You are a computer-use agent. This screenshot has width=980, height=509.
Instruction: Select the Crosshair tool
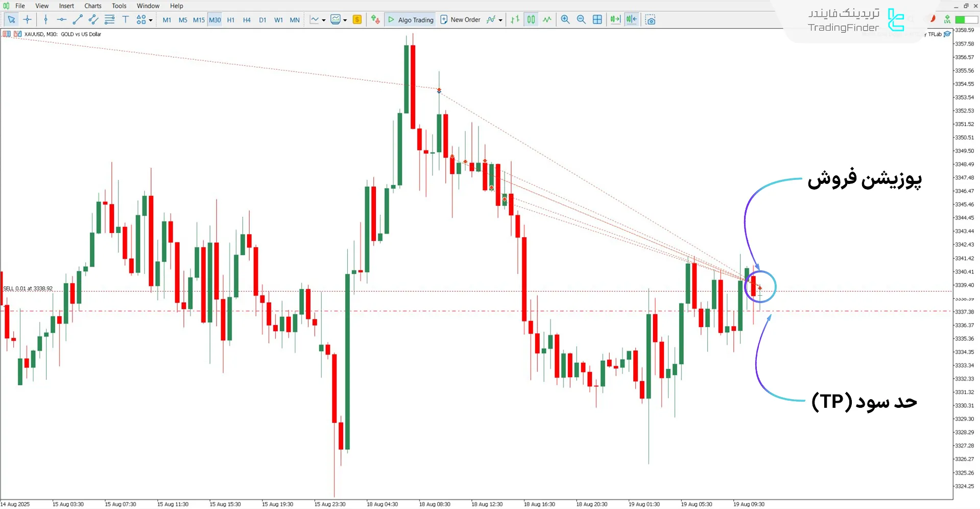[x=28, y=19]
